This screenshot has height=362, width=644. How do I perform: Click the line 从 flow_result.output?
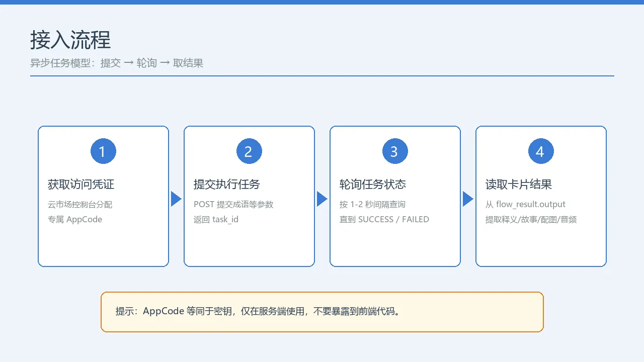(x=525, y=204)
